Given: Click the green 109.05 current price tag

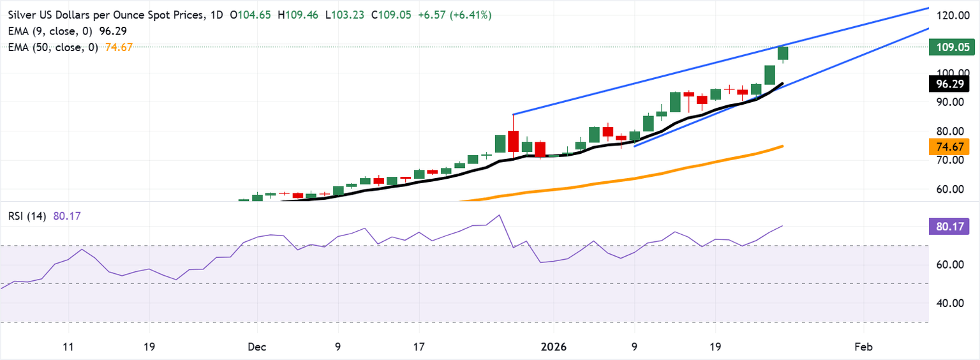Looking at the screenshot, I should tap(951, 47).
